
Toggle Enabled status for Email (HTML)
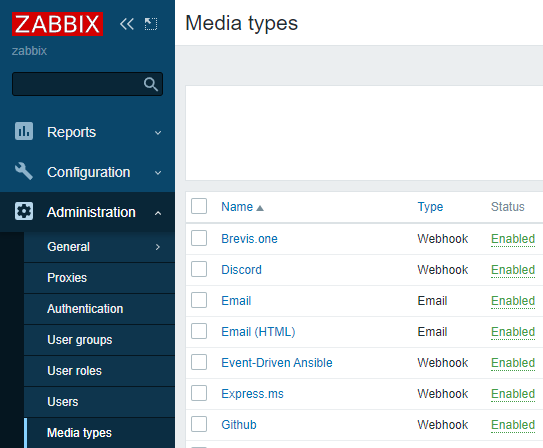[513, 332]
